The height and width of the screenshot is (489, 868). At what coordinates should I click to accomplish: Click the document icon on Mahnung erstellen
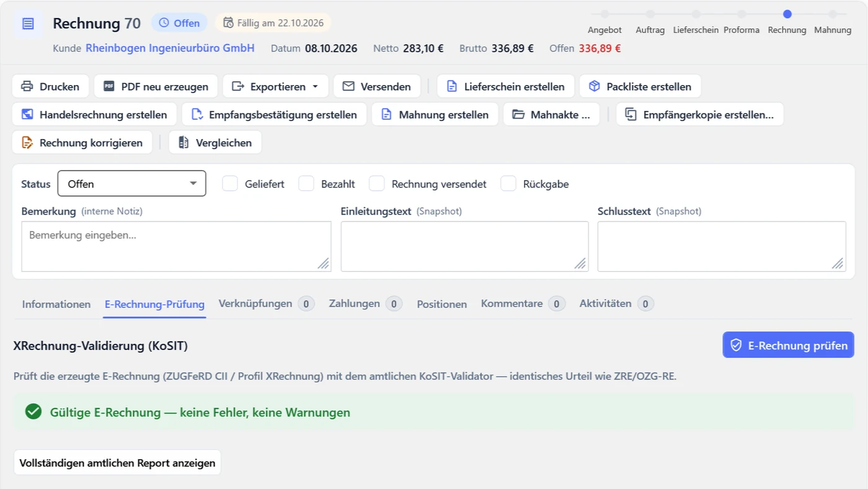pos(387,114)
